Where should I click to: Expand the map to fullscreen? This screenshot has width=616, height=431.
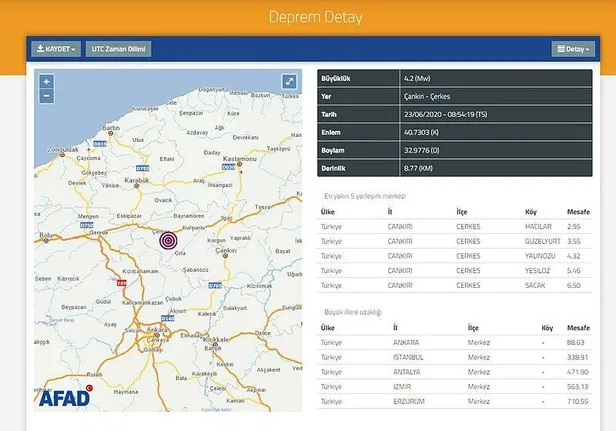point(288,82)
